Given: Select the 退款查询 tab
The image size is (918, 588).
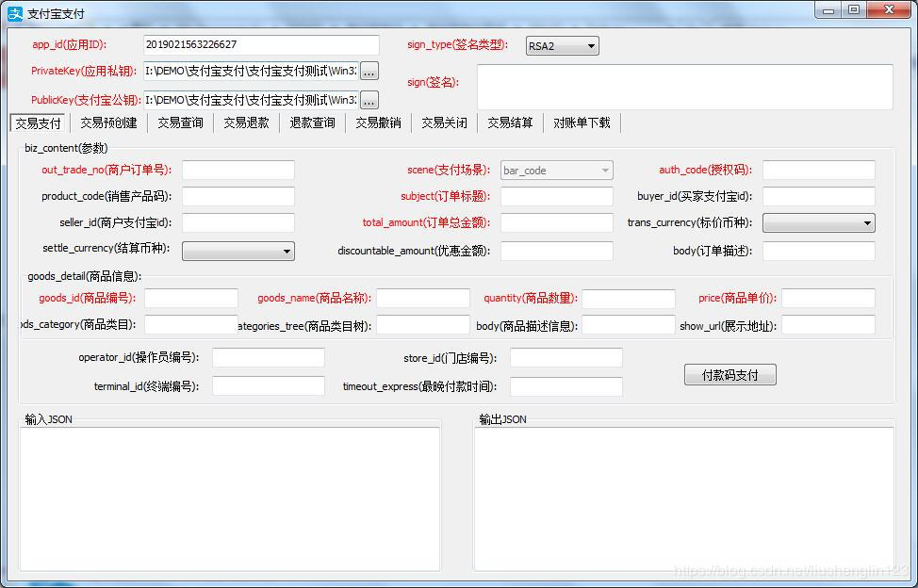Looking at the screenshot, I should (x=313, y=122).
